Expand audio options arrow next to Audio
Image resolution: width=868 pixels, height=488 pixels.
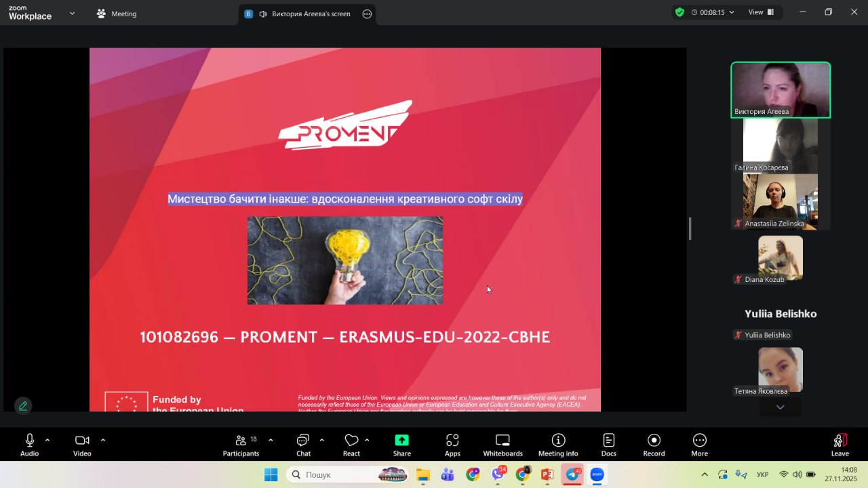point(47,440)
